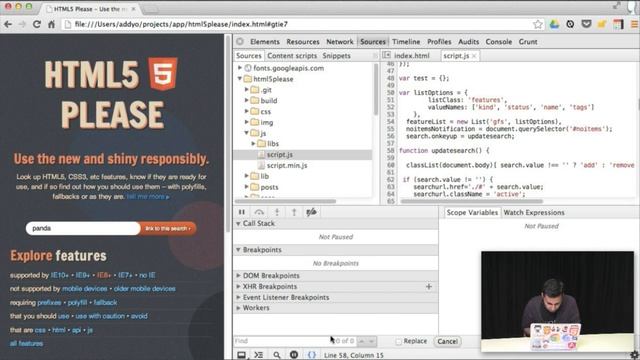640x360 pixels.
Task: Expand the img folder
Action: click(247, 122)
